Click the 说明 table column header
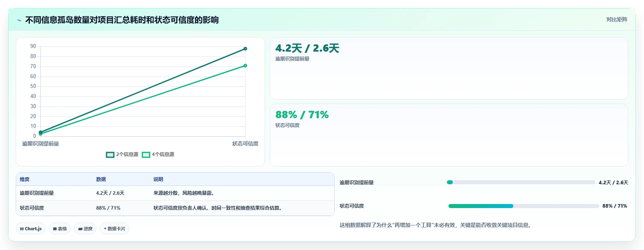This screenshot has height=250, width=644. 158,179
